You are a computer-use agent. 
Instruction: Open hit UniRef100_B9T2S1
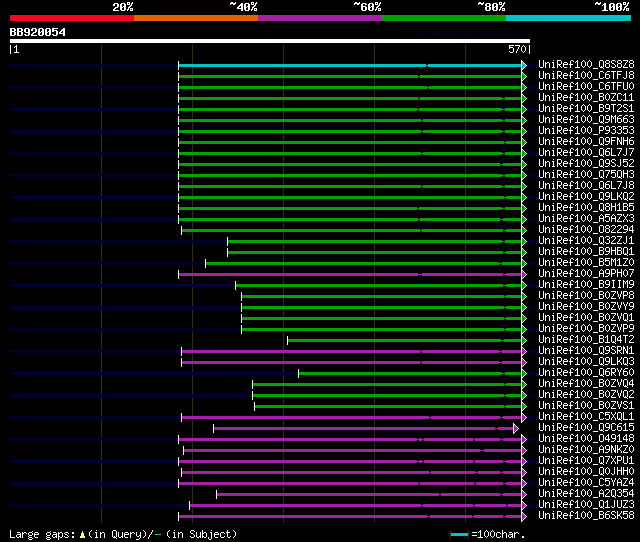(x=586, y=109)
